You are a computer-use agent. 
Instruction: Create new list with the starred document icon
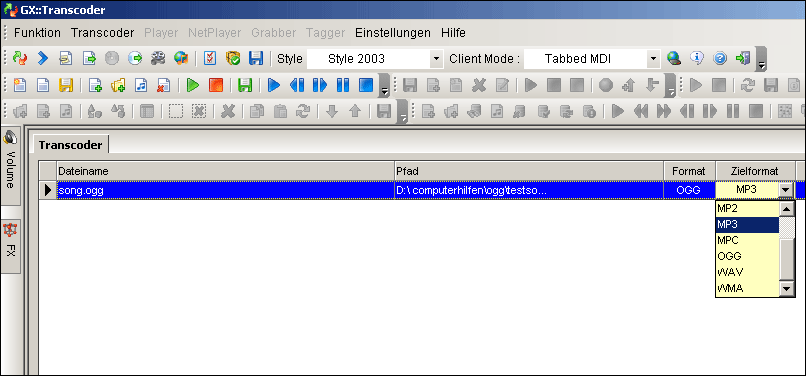pyautogui.click(x=20, y=85)
